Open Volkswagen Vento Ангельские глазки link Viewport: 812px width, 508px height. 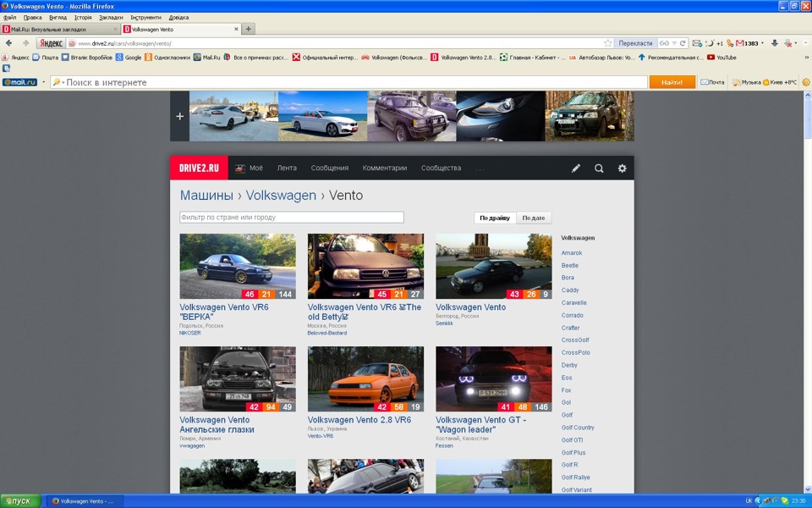coord(217,424)
